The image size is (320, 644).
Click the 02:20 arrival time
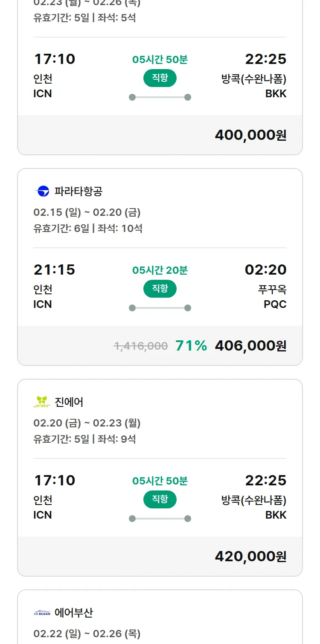265,270
